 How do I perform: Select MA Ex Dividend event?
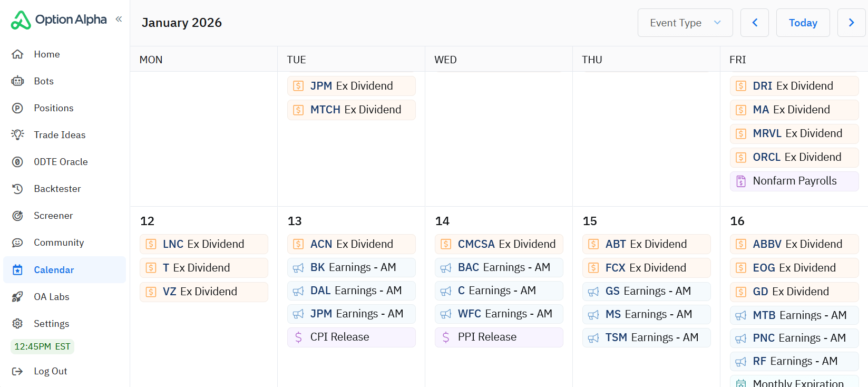tap(794, 110)
